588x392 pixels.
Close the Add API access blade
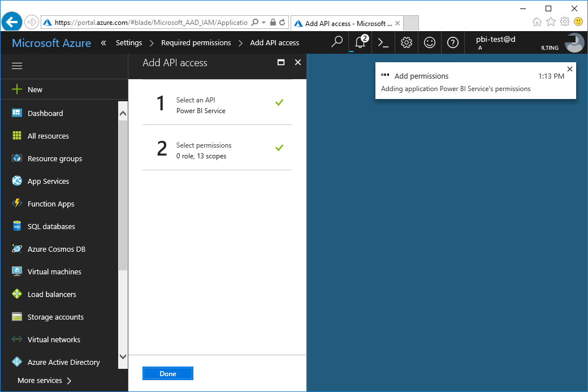coord(298,62)
